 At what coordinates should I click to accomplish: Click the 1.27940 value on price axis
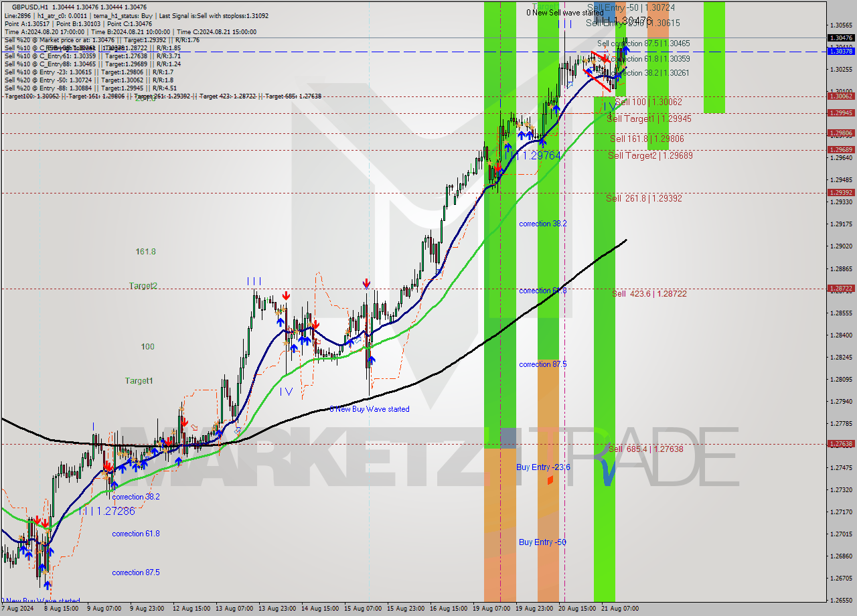(x=842, y=401)
